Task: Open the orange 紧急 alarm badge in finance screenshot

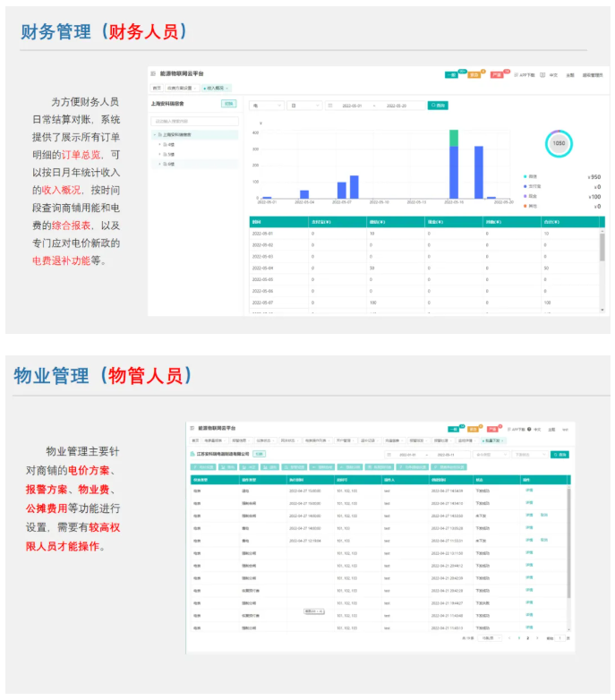Action: tap(474, 74)
